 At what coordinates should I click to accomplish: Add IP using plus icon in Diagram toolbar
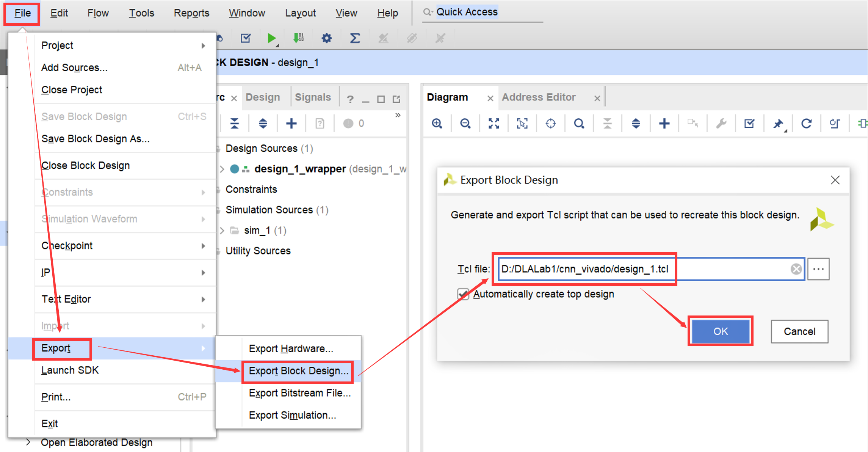tap(664, 124)
